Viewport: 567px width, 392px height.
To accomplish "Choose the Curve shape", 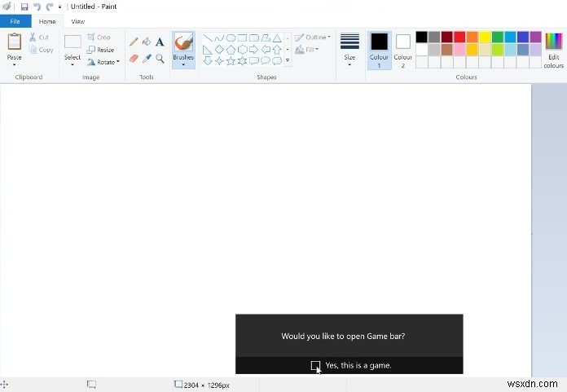I will 219,37.
